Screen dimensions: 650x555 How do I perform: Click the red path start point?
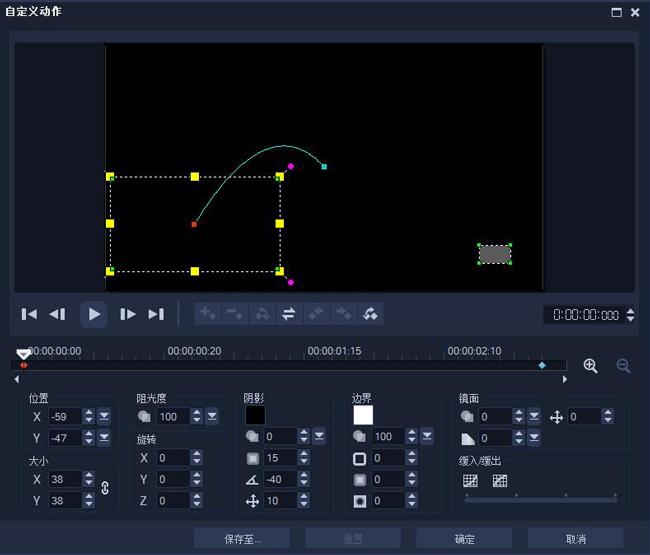[x=194, y=224]
